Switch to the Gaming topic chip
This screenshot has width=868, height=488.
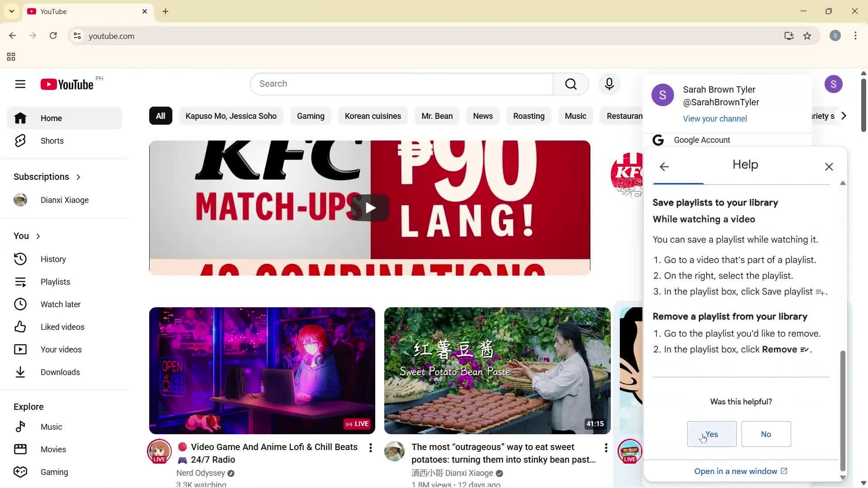tap(311, 116)
